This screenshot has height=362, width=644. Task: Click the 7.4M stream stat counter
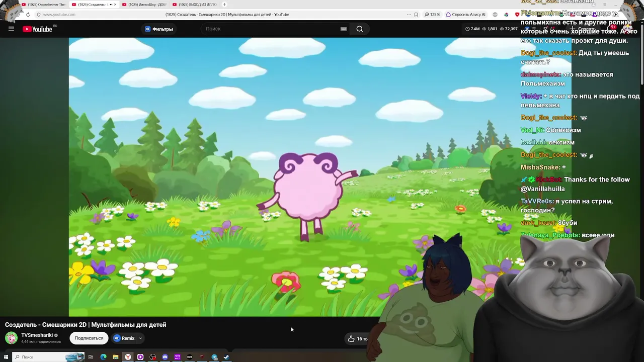click(472, 29)
